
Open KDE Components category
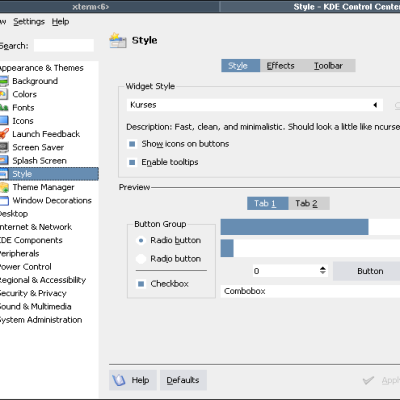coord(31,240)
